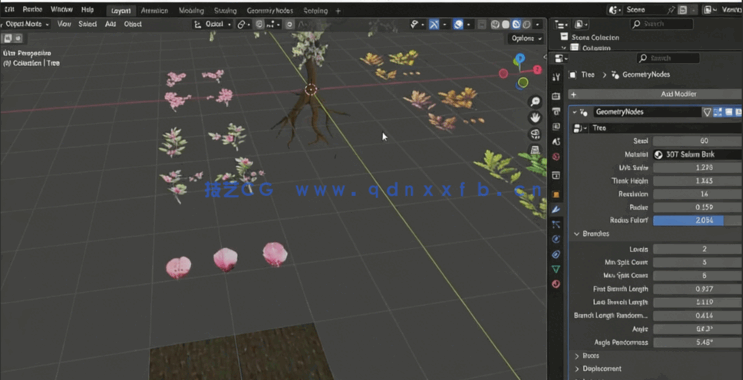Viewport: 743px width, 380px height.
Task: Open the viewport Select menu
Action: (x=88, y=24)
